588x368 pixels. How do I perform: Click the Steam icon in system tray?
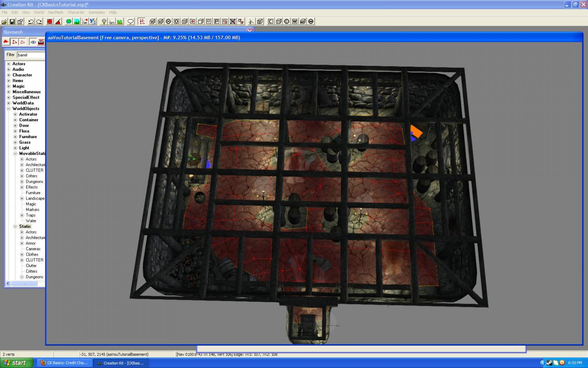pyautogui.click(x=549, y=363)
